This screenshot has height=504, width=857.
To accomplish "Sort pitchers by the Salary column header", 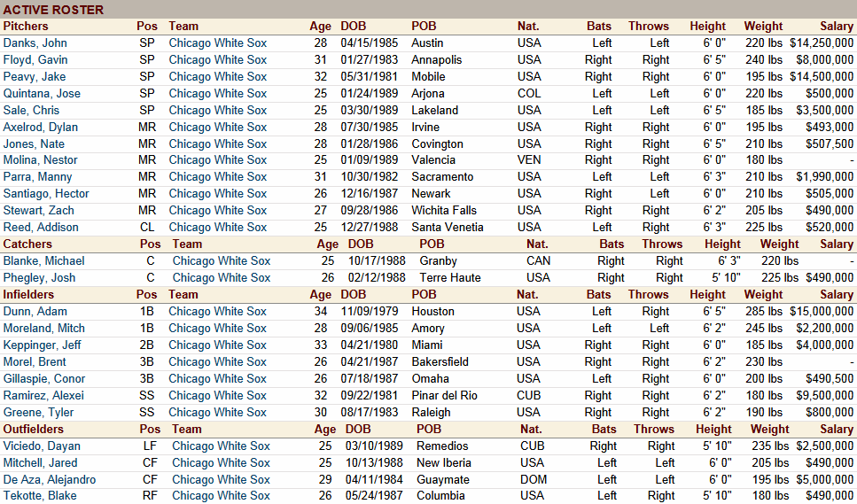I will pyautogui.click(x=837, y=26).
